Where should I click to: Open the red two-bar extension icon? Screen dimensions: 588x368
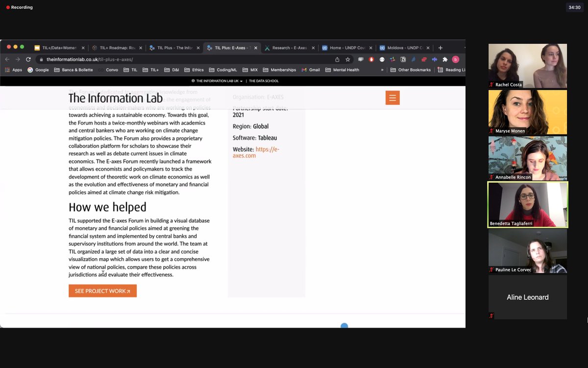[424, 59]
